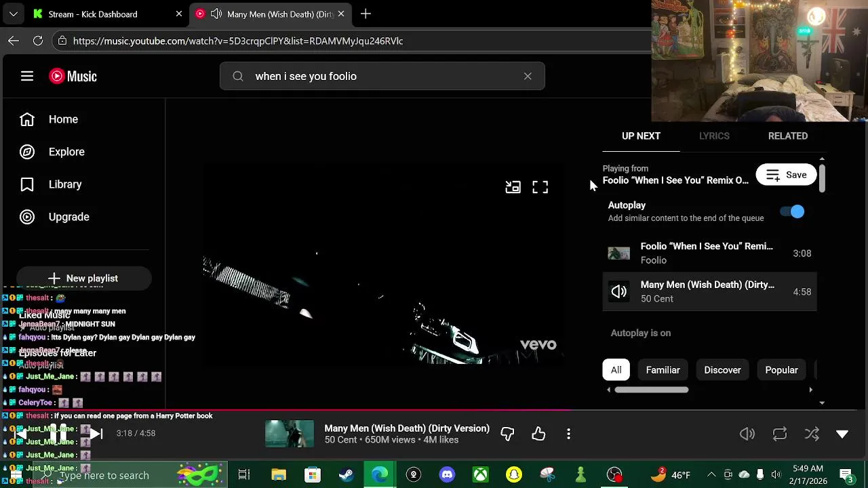Click the song progress bar
The height and width of the screenshot is (488, 868).
coord(434,410)
